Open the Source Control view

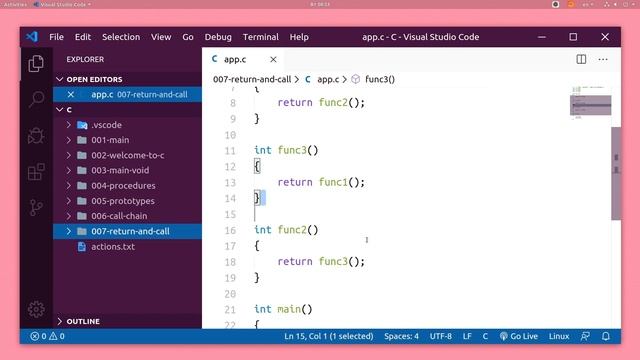[x=36, y=207]
